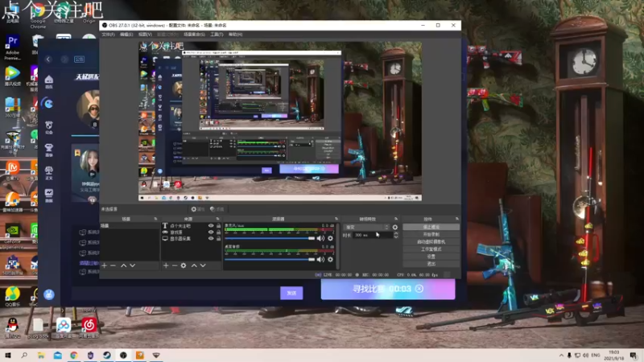Move source down in Sources panel
The width and height of the screenshot is (644, 362).
tap(203, 265)
